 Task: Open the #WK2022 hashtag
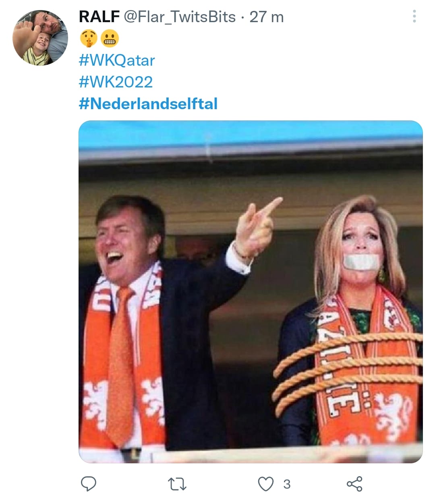[x=116, y=82]
